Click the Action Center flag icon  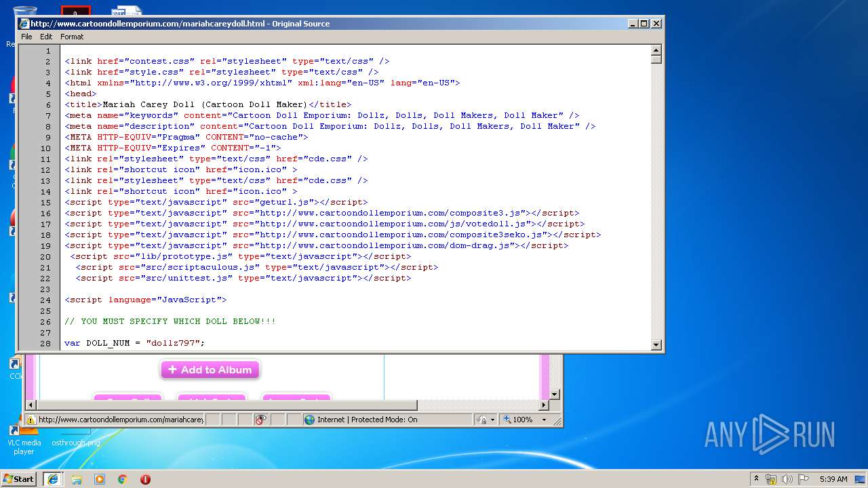tap(804, 479)
